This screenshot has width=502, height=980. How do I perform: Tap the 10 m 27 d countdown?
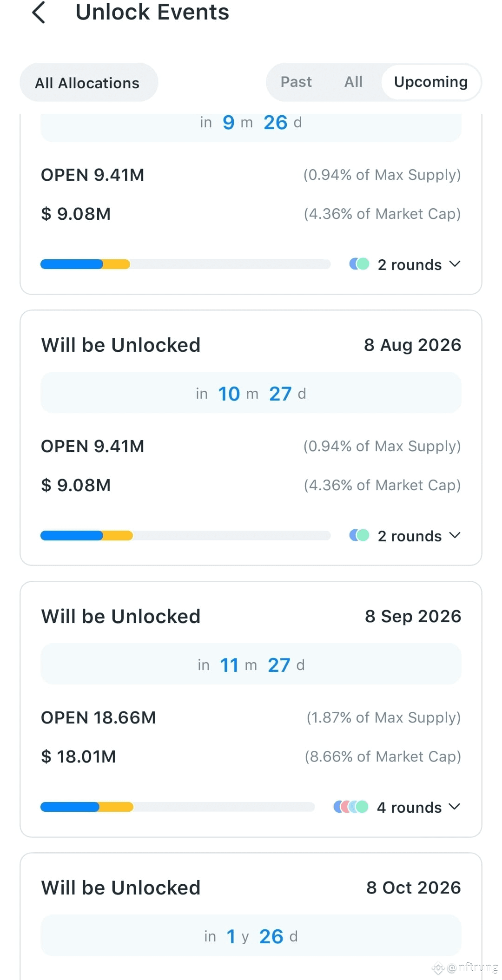click(251, 393)
